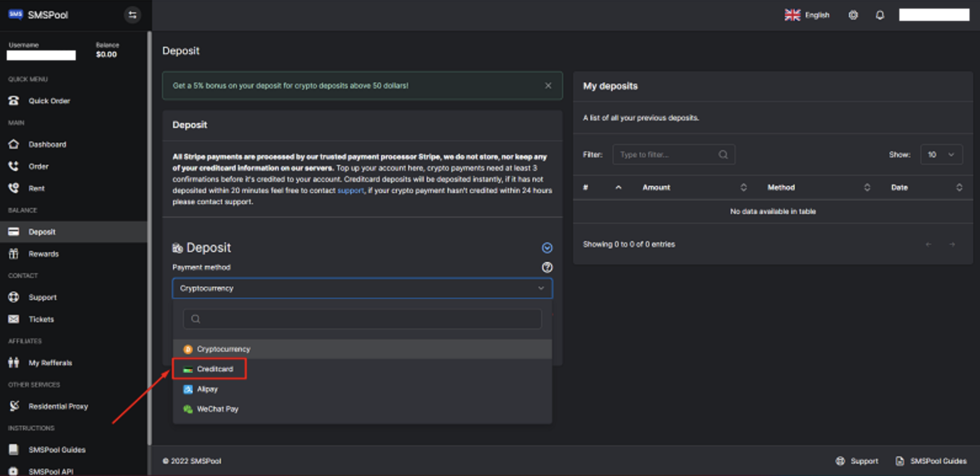Screen dimensions: 980x476
Task: Click the settings gear icon in header
Action: tap(853, 15)
